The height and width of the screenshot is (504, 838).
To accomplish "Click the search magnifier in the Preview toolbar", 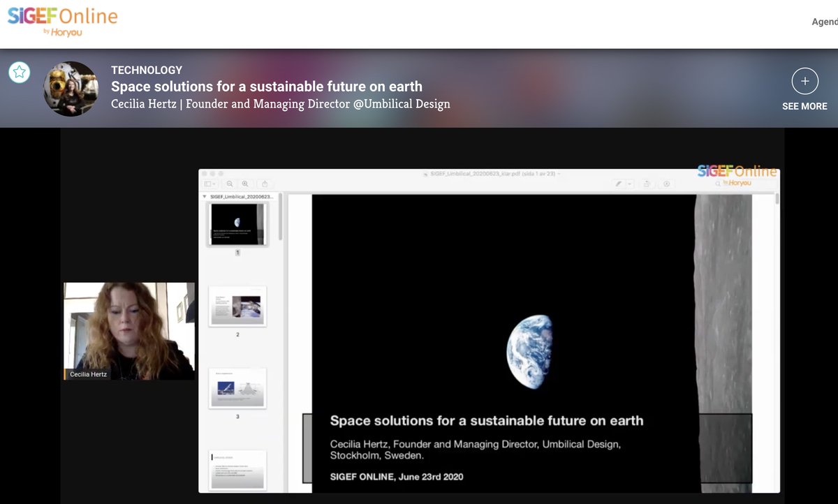I will 718,184.
